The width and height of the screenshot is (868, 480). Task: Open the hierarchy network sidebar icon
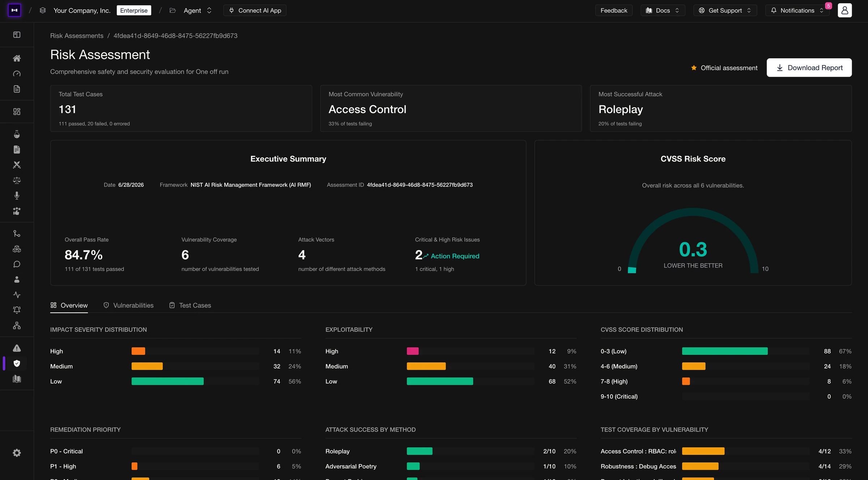pyautogui.click(x=17, y=325)
